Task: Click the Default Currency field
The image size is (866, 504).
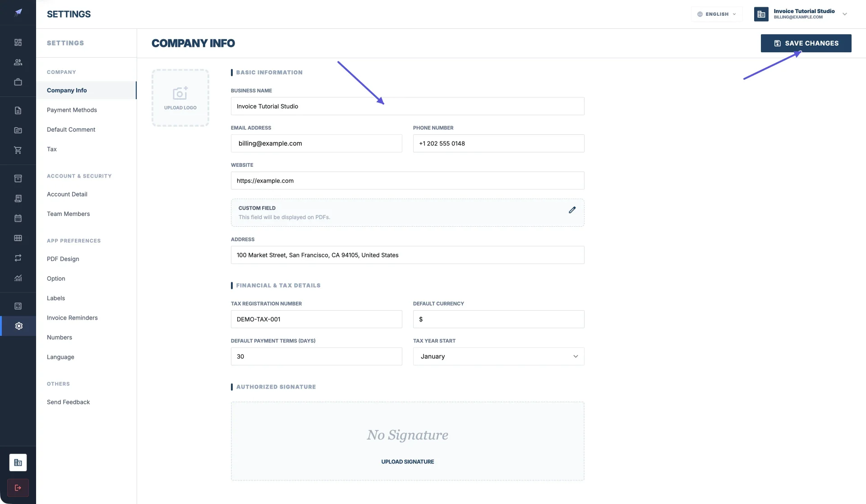Action: click(498, 319)
